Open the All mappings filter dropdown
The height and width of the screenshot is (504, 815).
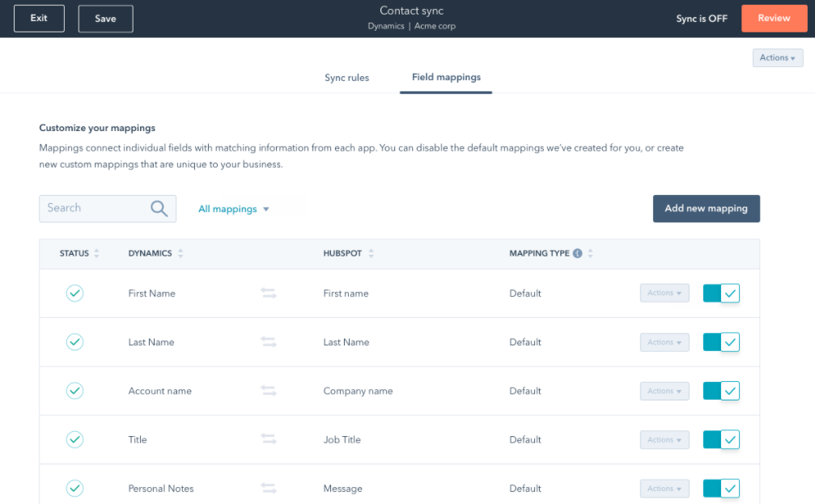[x=233, y=208]
